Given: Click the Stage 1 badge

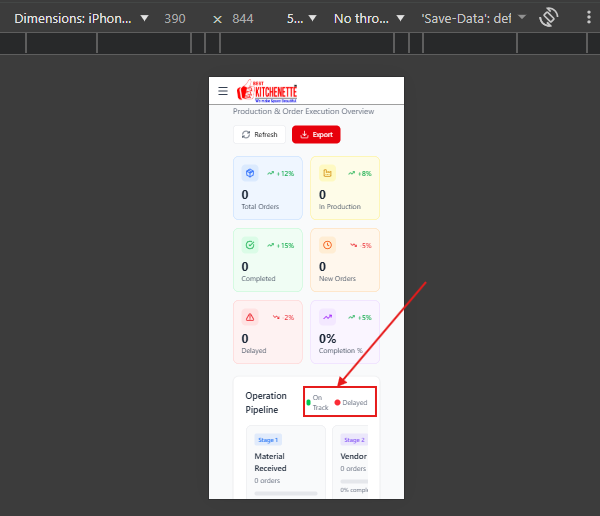Looking at the screenshot, I should point(268,440).
